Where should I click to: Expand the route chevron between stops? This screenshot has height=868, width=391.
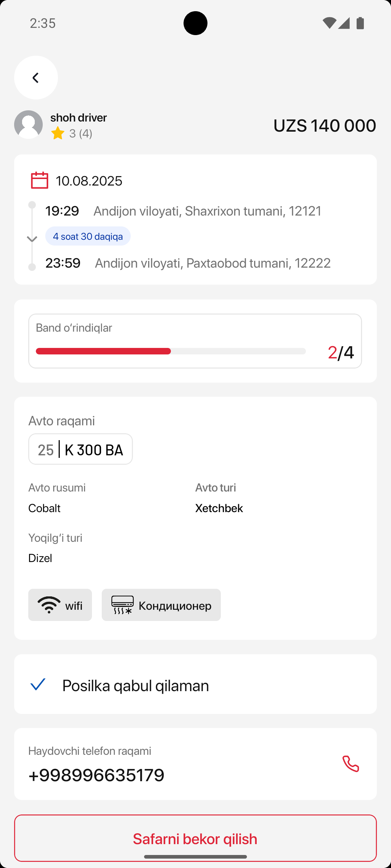pos(32,239)
